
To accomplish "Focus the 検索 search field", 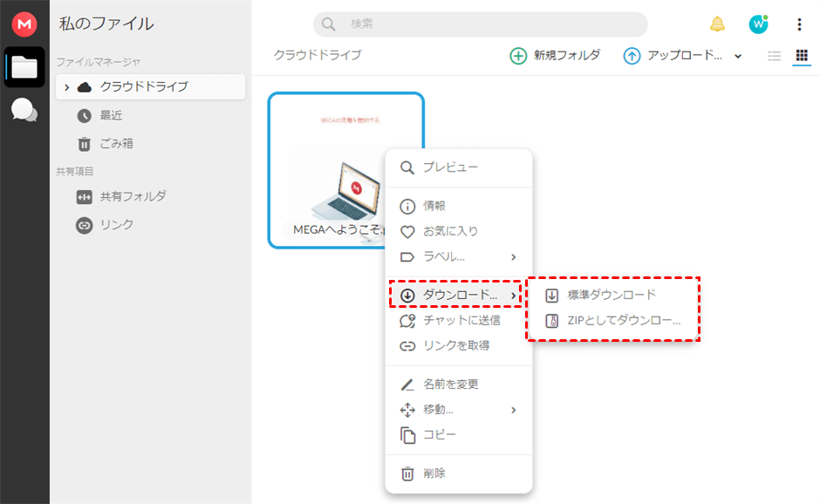I will click(480, 24).
